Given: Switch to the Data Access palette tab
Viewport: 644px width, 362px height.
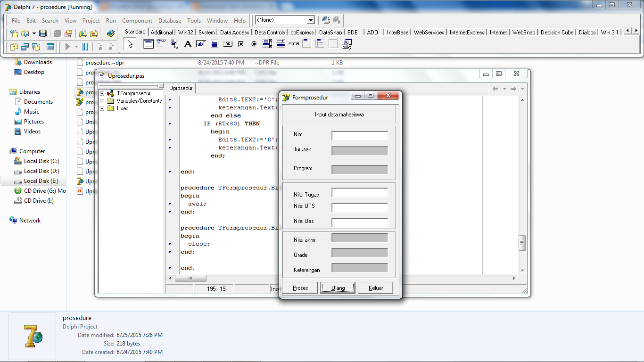Looking at the screenshot, I should pyautogui.click(x=234, y=33).
